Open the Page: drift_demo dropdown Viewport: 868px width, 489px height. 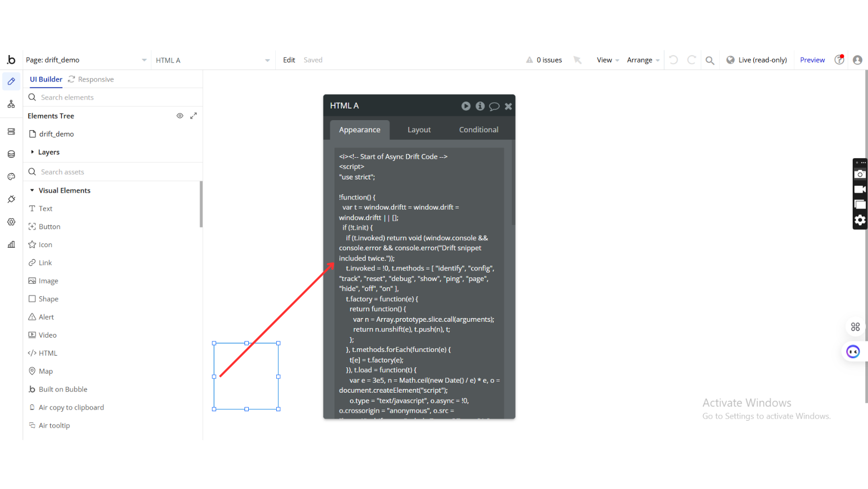[86, 60]
